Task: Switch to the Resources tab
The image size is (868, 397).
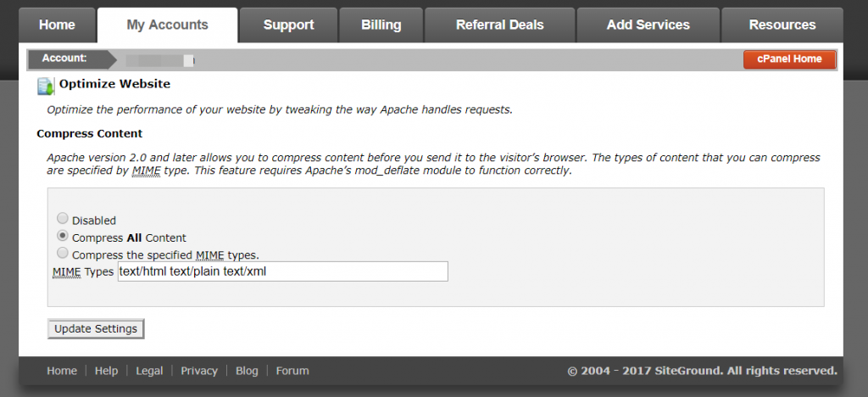Action: [x=782, y=25]
